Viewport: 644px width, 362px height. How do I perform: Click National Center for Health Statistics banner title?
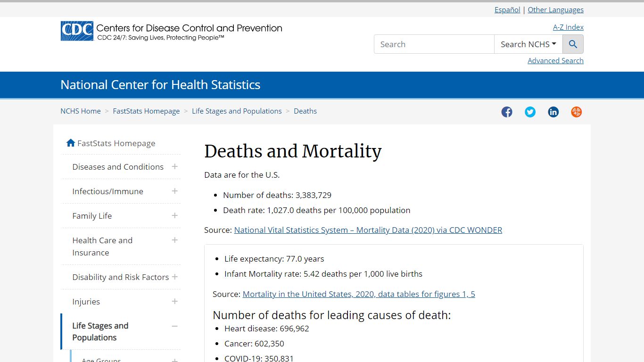[160, 85]
